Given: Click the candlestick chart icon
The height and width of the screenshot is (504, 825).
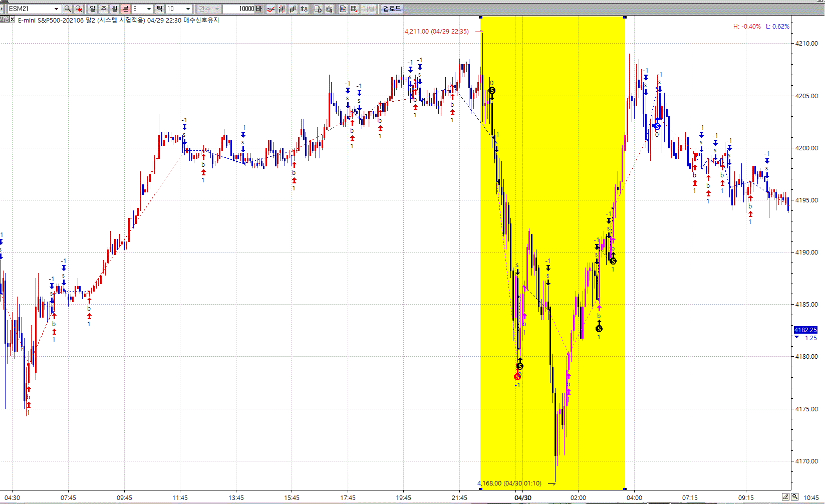Looking at the screenshot, I should point(343,9).
